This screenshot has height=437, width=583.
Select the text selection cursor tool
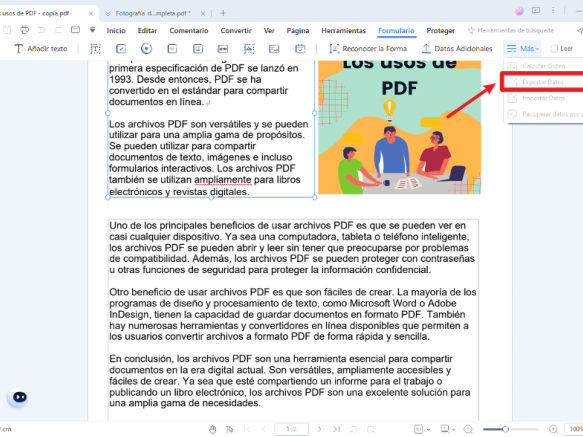(230, 430)
